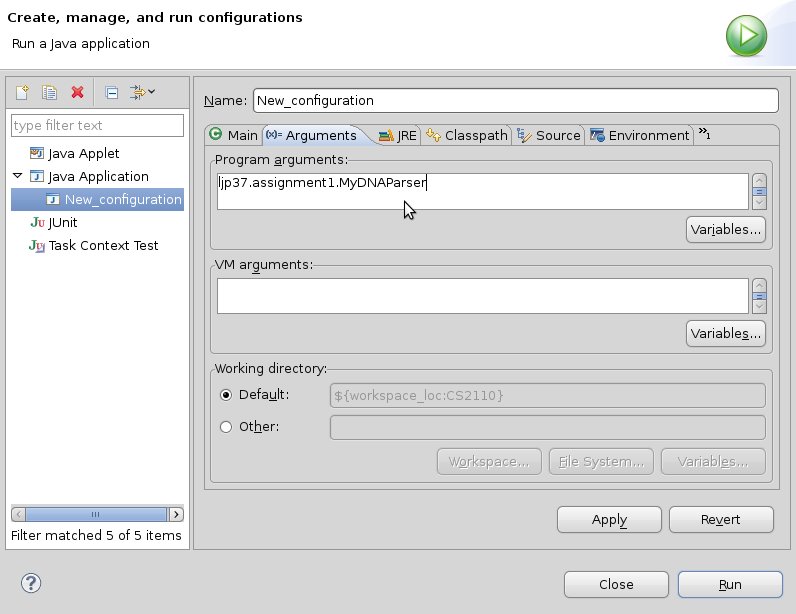Click Variables button under Program arguments

pos(725,229)
